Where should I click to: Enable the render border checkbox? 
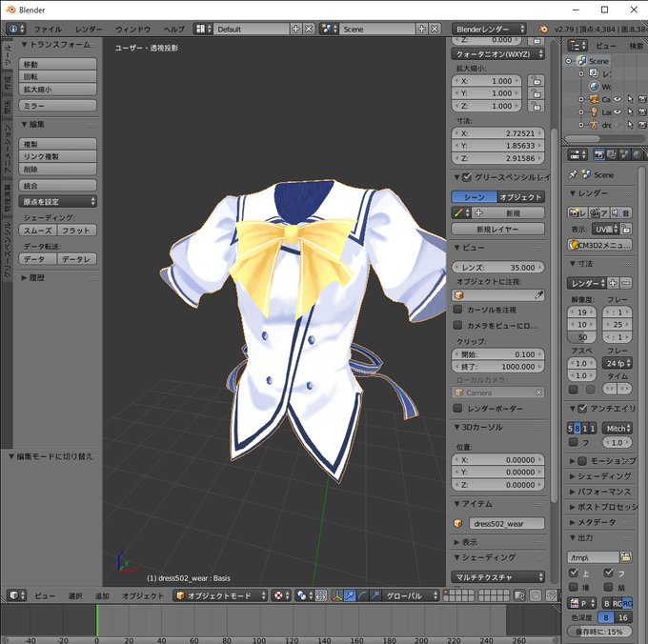tap(457, 408)
